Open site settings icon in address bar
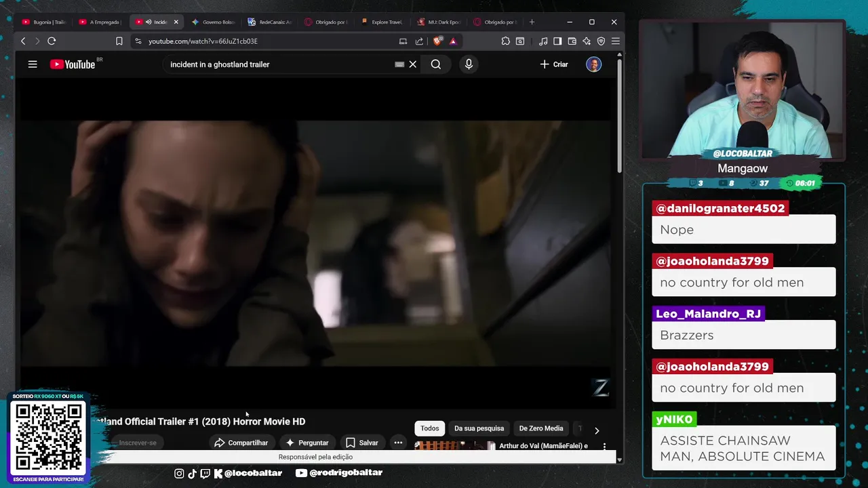868x488 pixels. (x=138, y=41)
